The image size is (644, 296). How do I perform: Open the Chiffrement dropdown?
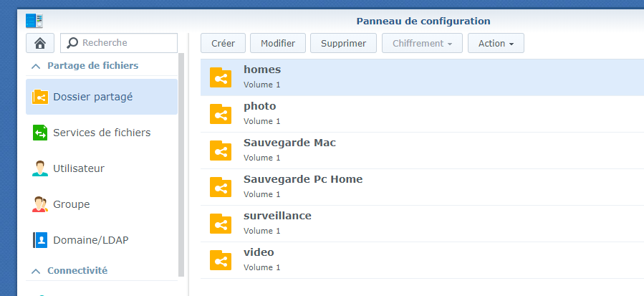(x=422, y=43)
